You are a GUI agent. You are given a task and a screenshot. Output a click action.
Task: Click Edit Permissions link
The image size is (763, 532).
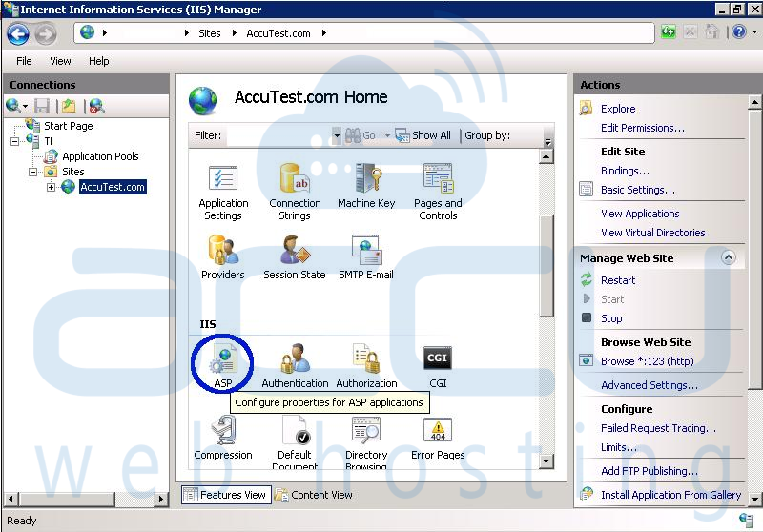pos(642,128)
